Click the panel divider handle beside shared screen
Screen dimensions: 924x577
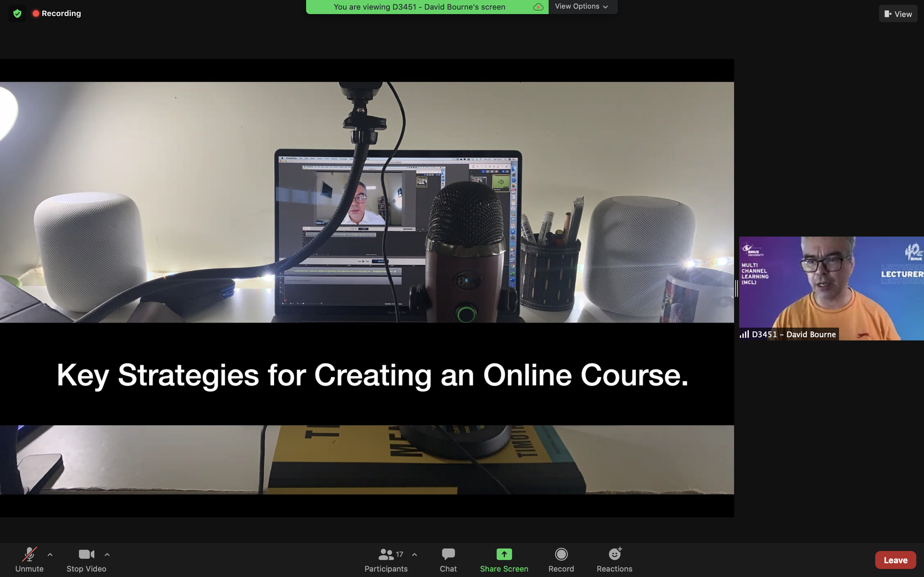pyautogui.click(x=737, y=288)
